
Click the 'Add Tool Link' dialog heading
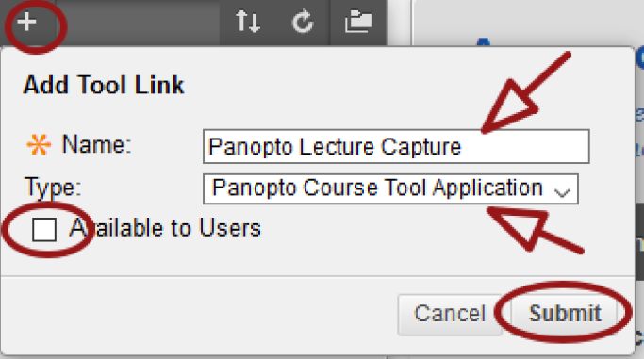[x=104, y=85]
